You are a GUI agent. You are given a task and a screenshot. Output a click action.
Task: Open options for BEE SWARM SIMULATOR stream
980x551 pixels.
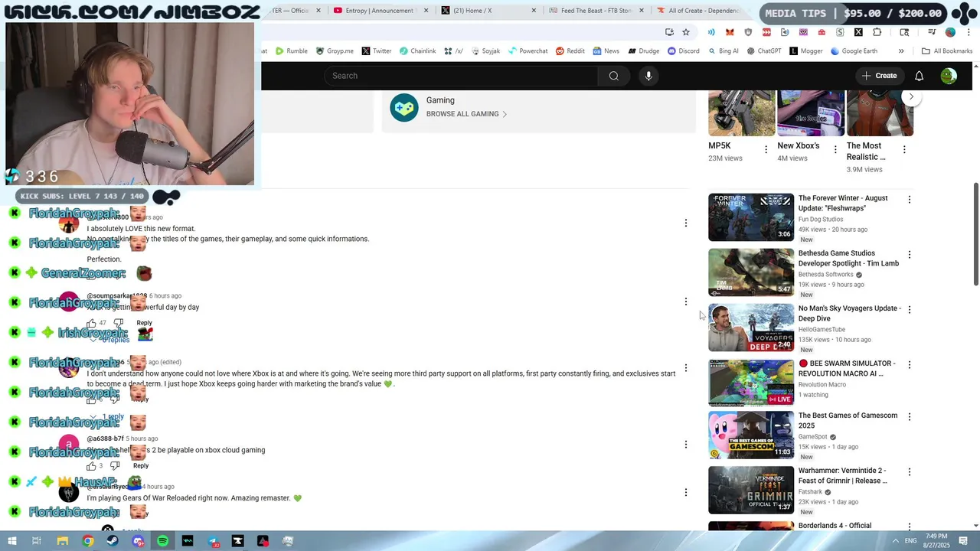[910, 365]
